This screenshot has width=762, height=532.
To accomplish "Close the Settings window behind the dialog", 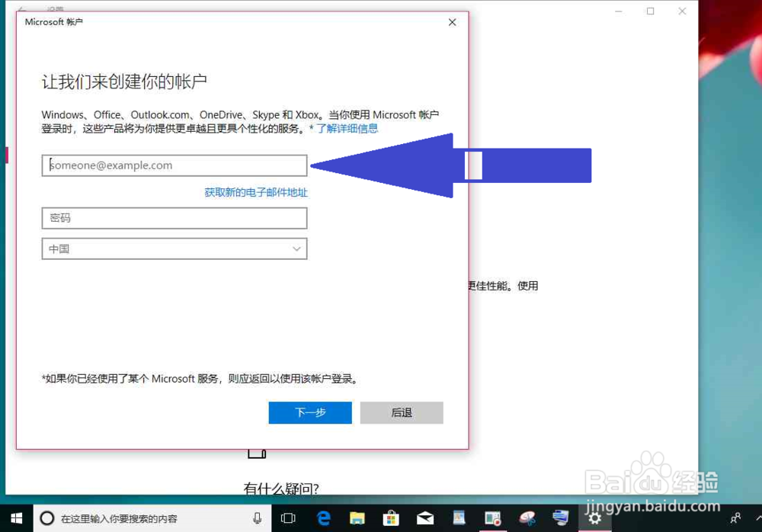I will 682,11.
